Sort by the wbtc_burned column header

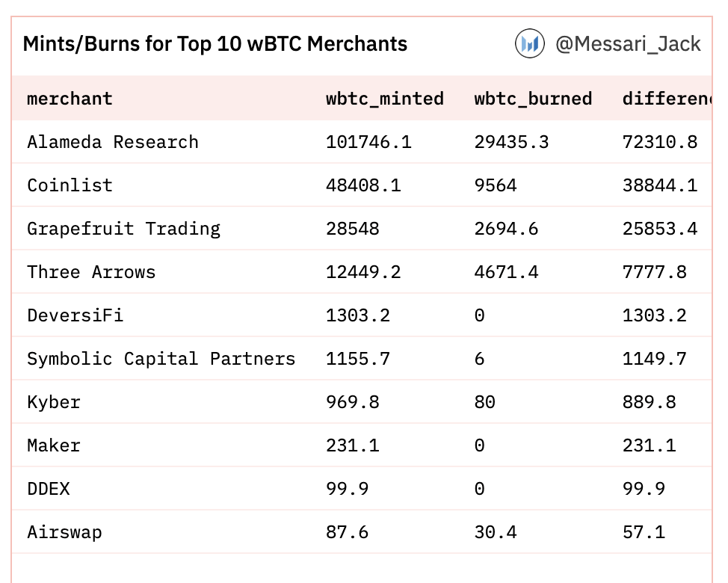[x=533, y=99]
